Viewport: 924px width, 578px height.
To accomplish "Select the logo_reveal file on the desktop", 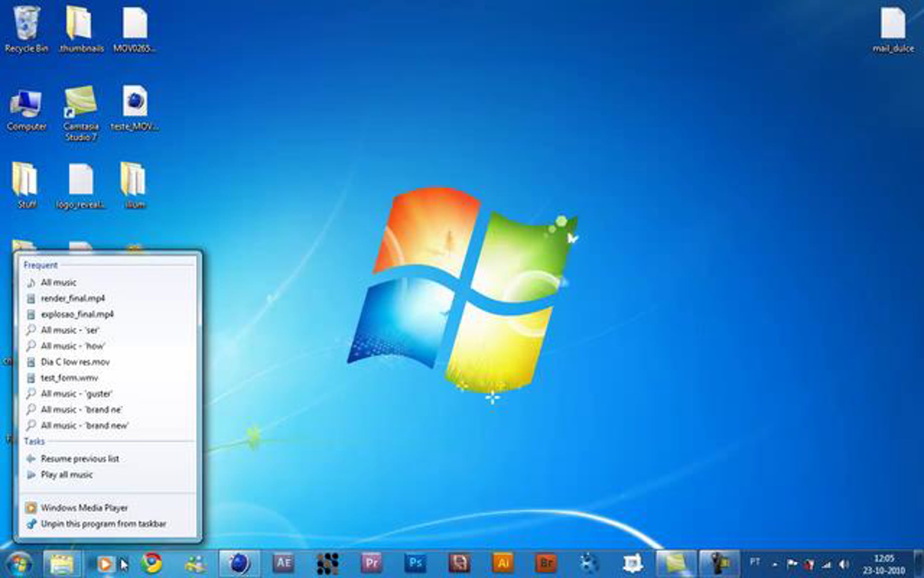I will coord(81,186).
